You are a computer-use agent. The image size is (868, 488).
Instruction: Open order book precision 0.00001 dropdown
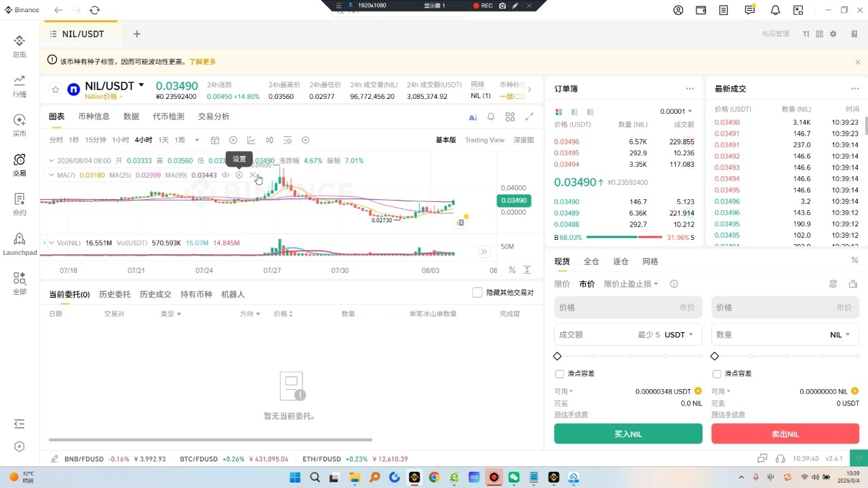tap(676, 111)
